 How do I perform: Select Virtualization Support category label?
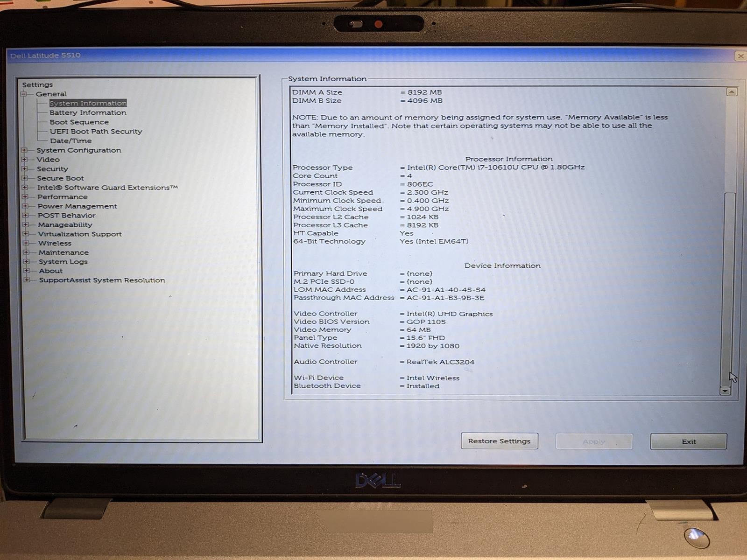[80, 234]
